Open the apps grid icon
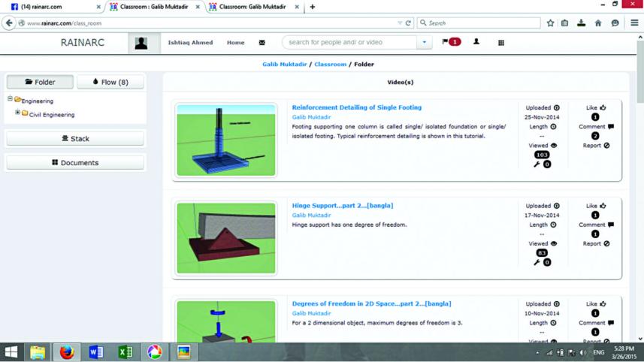Viewport: 644px width, 362px height. click(501, 43)
